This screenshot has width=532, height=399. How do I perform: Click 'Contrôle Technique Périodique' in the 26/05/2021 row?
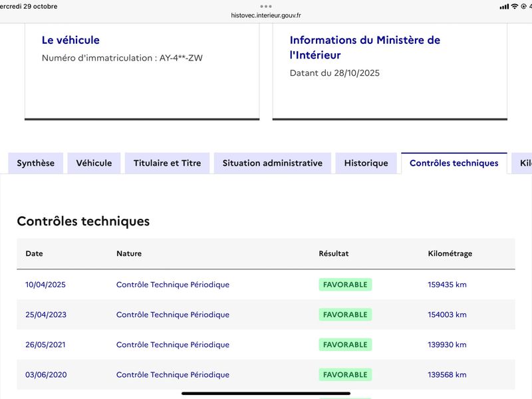tap(173, 344)
